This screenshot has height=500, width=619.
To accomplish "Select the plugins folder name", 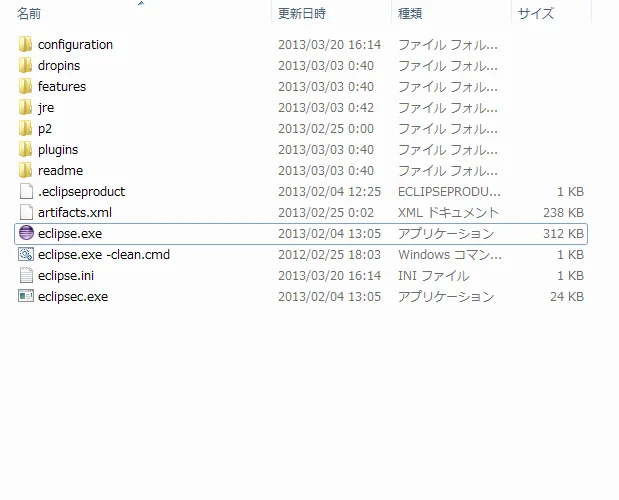I will [58, 150].
